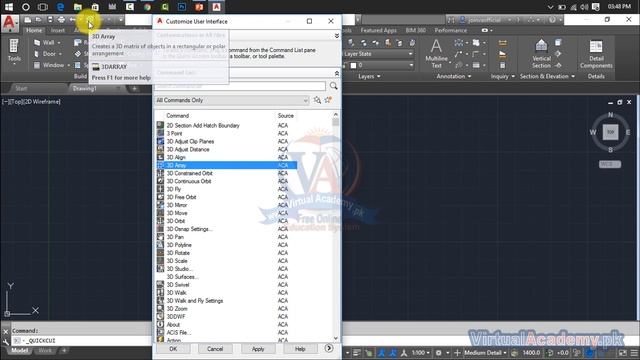Click Cancel in Customize User Interface
This screenshot has height=360, width=640.
[215, 349]
